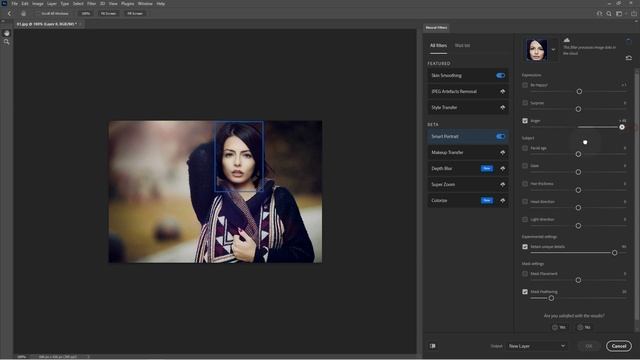Click the Fit Screen button

[109, 13]
